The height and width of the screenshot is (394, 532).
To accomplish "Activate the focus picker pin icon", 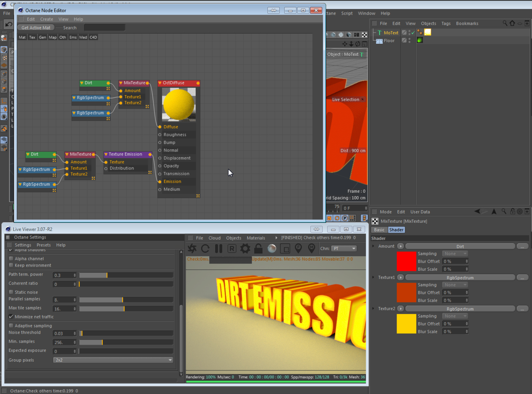I will click(298, 248).
